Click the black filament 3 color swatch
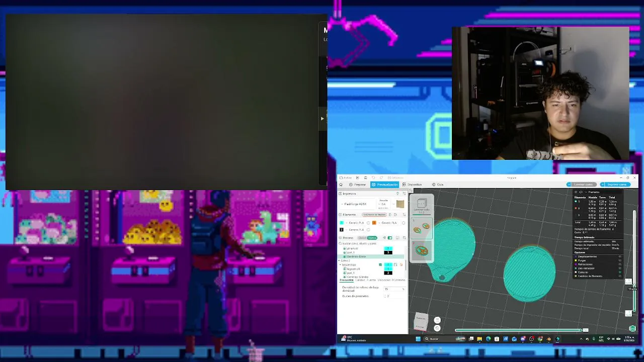The height and width of the screenshot is (362, 644). pos(342,230)
